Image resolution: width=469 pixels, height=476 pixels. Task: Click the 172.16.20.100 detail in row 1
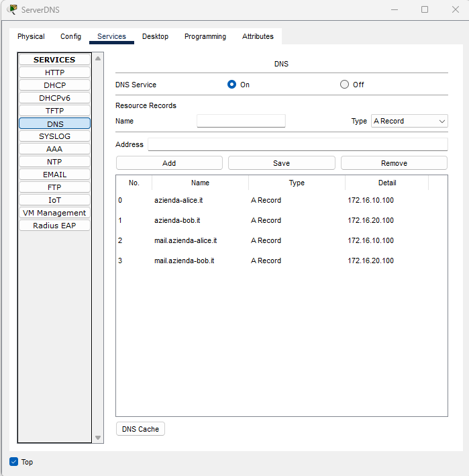pyautogui.click(x=371, y=220)
